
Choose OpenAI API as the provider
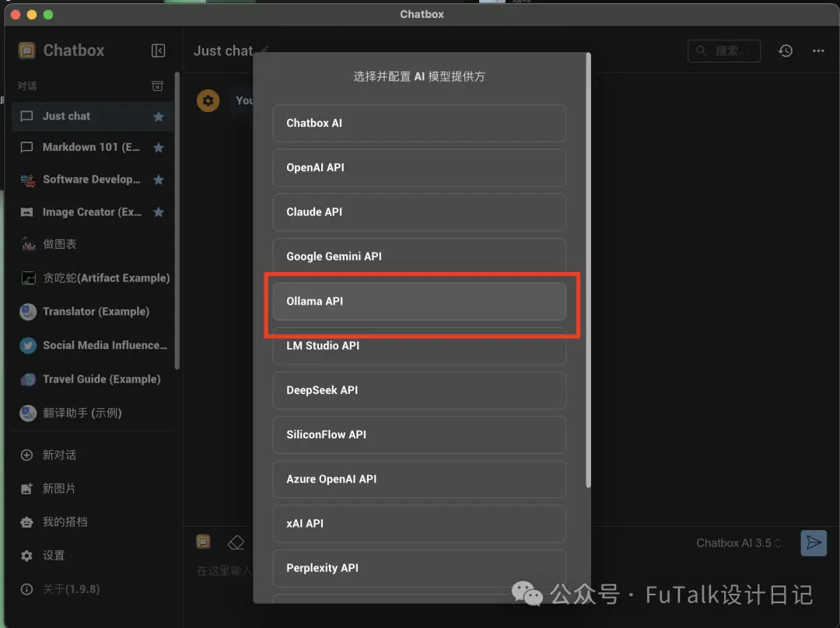point(419,168)
